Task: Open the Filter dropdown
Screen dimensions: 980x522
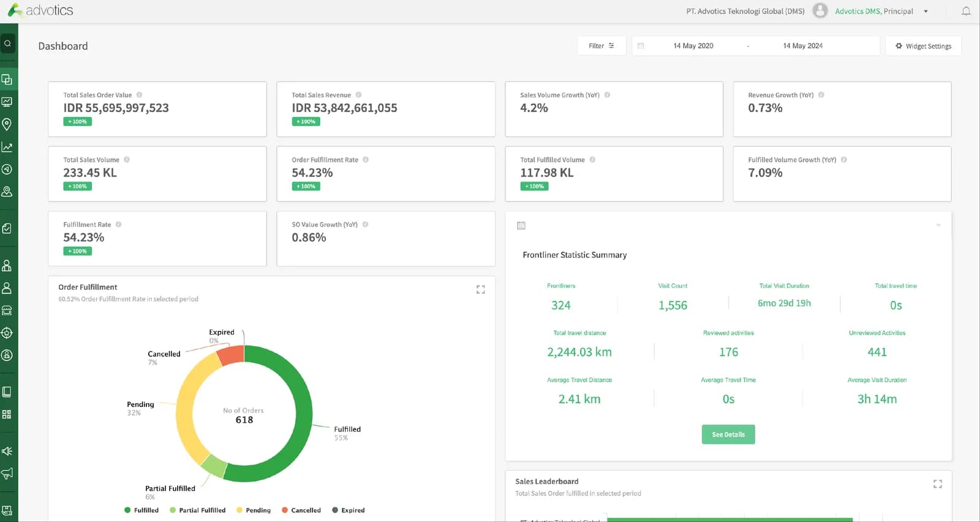Action: [x=601, y=46]
